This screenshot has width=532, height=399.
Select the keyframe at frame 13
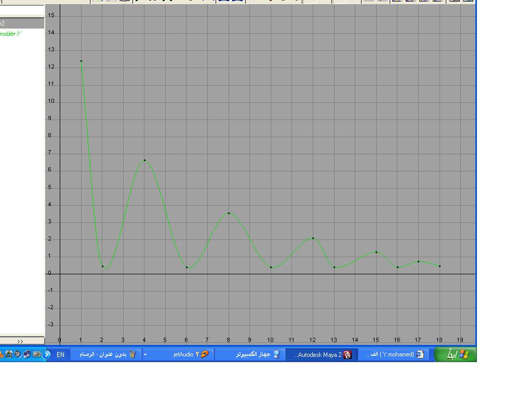335,268
